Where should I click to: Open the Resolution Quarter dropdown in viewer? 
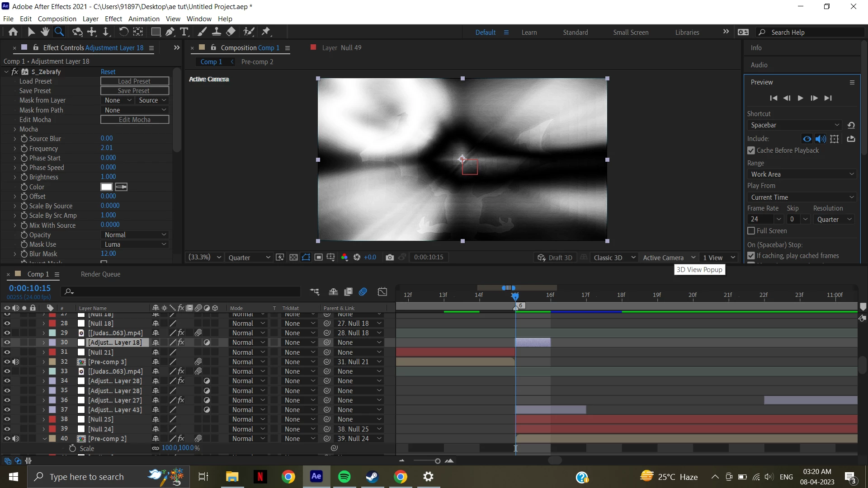pyautogui.click(x=249, y=258)
